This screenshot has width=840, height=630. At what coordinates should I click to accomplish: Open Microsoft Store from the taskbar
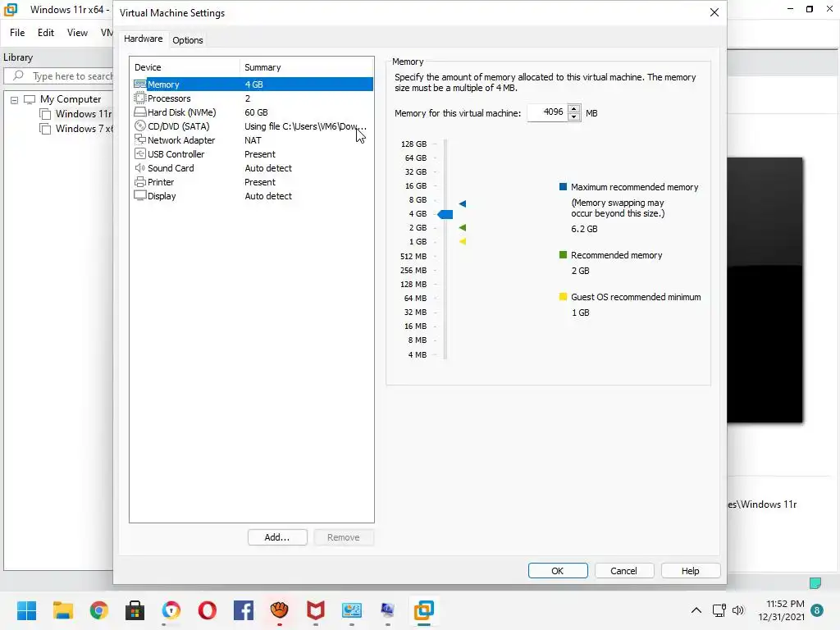135,610
